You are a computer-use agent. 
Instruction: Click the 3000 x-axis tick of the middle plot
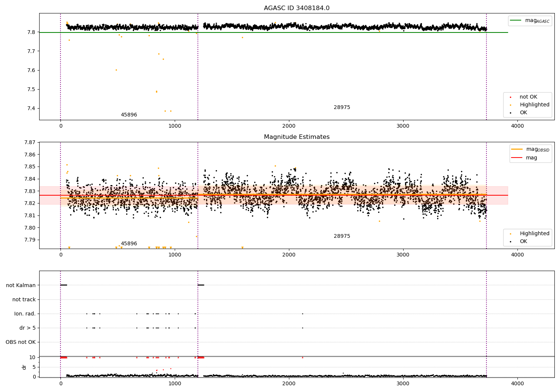(x=403, y=255)
